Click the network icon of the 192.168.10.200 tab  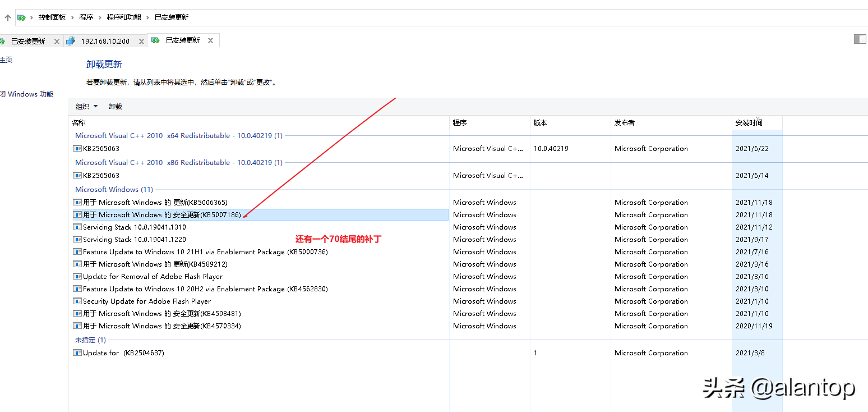coord(71,41)
